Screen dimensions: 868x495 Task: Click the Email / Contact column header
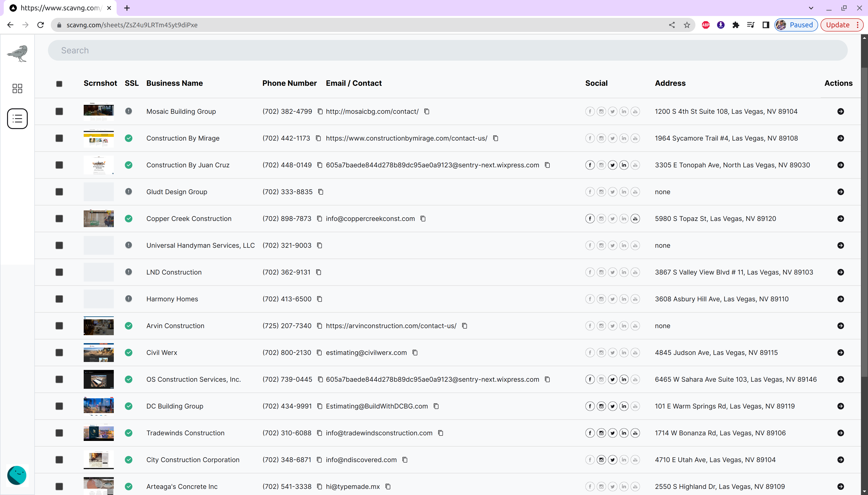[x=354, y=83]
